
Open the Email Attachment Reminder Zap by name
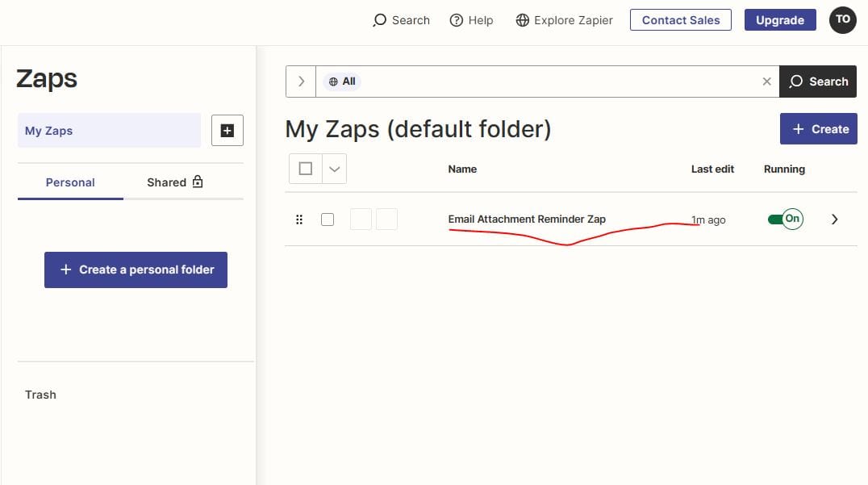pos(527,219)
